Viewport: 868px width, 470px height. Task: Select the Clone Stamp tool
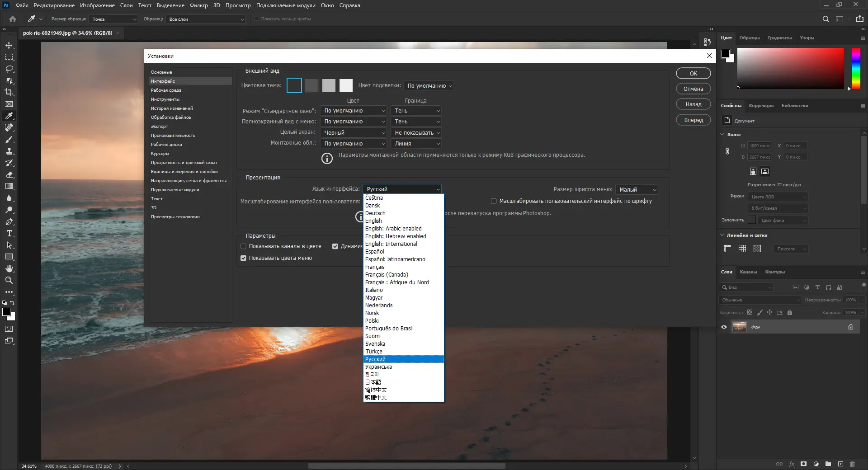coord(9,151)
